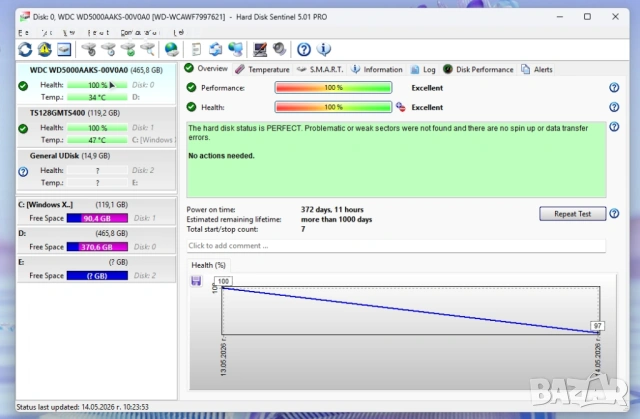
Task: Click the monitor with pen configuration icon
Action: (x=260, y=49)
